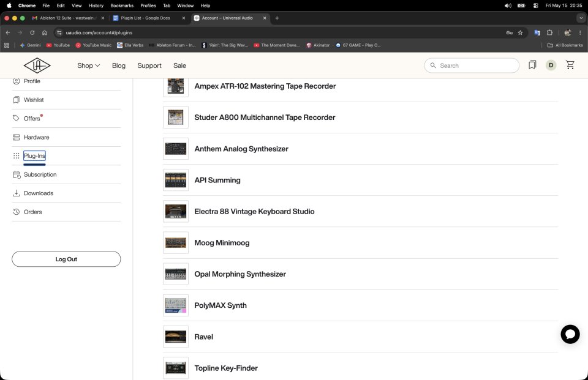This screenshot has width=588, height=380.
Task: Open the Ableton Forum bookmark
Action: pos(172,45)
